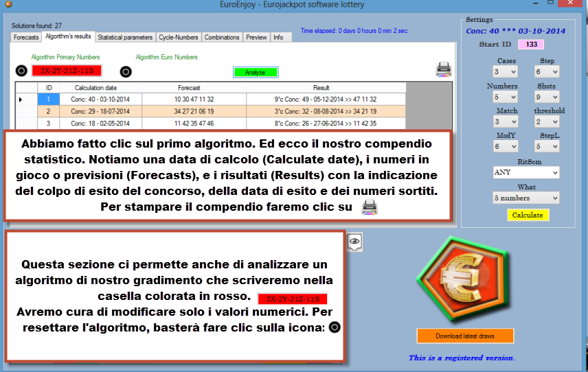
Task: Click cell 'Conc: 29 - 18-07-2014'
Action: coord(100,111)
